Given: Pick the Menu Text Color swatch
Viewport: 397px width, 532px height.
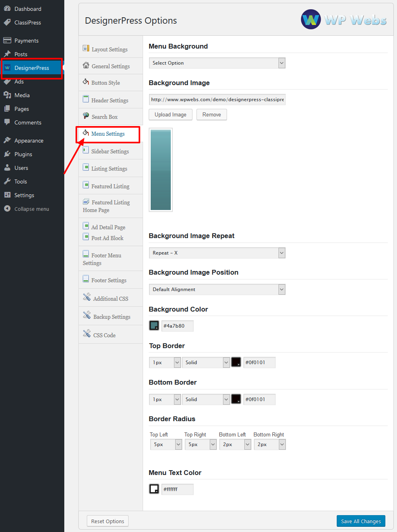Looking at the screenshot, I should (154, 489).
